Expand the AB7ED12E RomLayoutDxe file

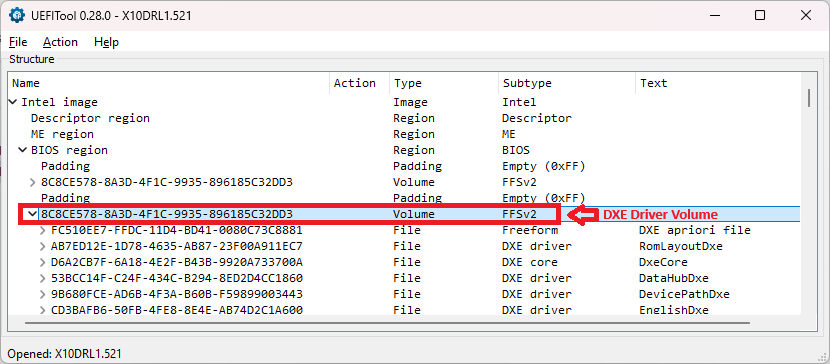click(43, 246)
